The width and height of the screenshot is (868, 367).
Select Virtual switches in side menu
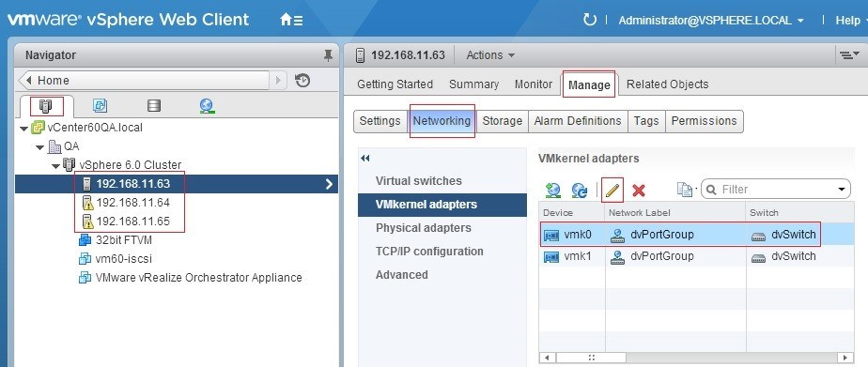pyautogui.click(x=419, y=181)
